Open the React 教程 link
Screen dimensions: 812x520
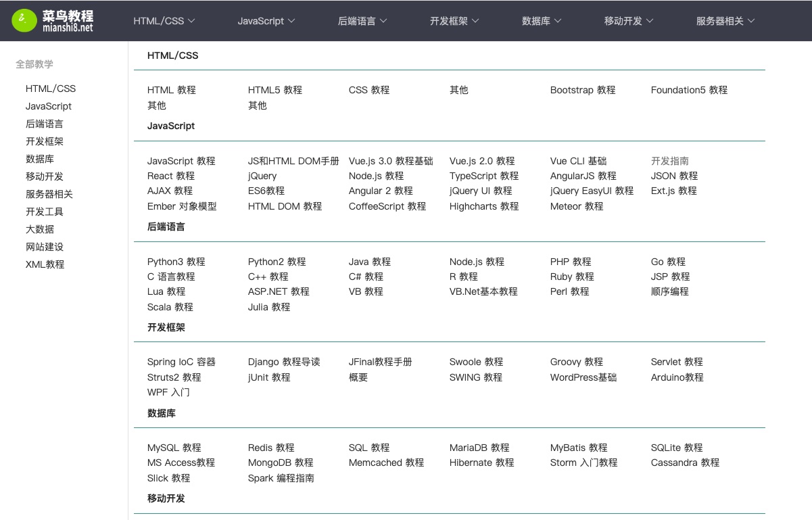(171, 176)
